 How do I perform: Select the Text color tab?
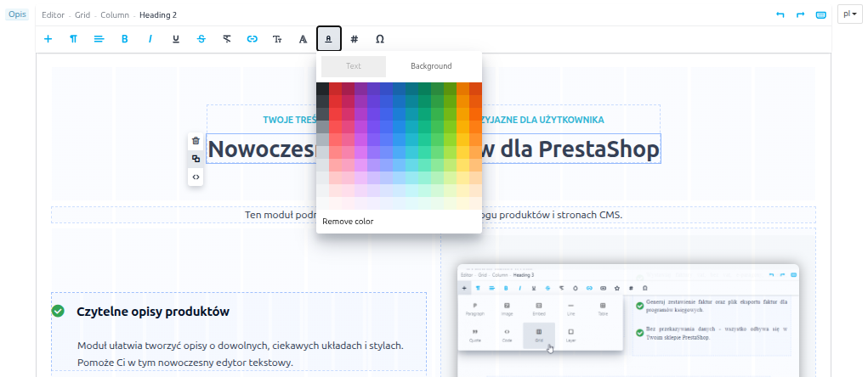(353, 66)
